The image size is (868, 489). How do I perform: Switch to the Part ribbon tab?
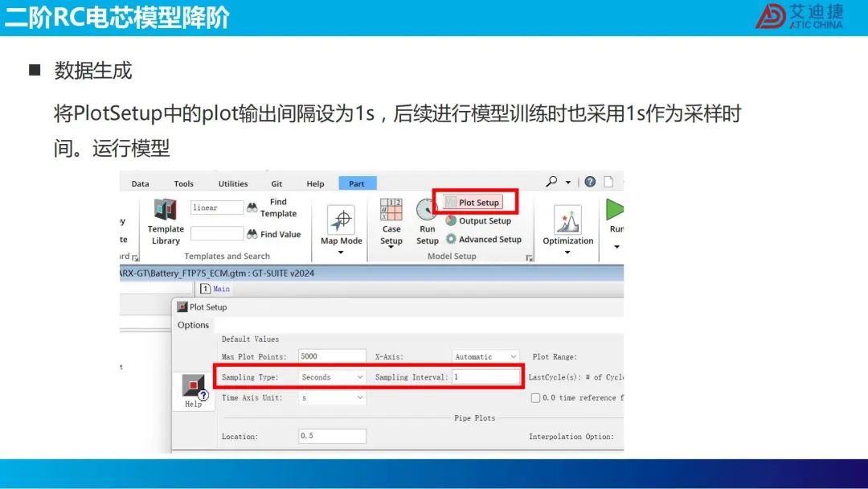357,183
